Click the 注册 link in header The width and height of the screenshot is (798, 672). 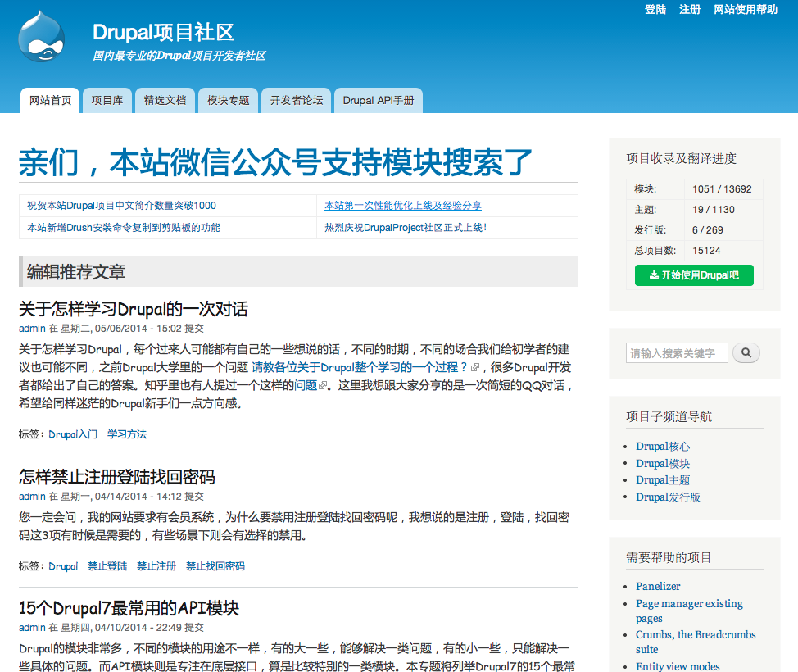point(690,9)
